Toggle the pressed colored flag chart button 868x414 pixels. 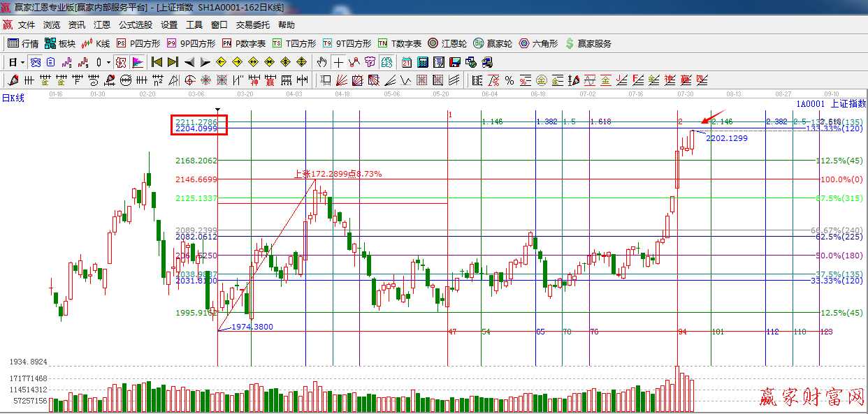[x=138, y=62]
